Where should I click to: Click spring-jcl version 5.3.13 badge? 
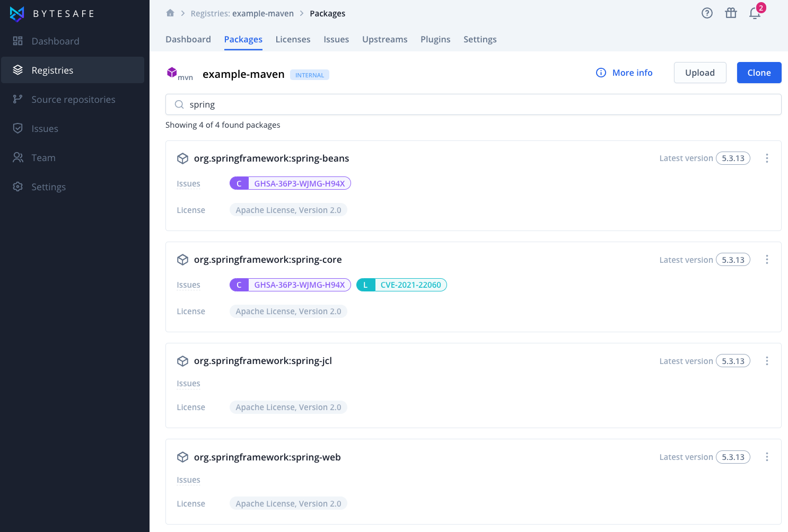pos(733,361)
